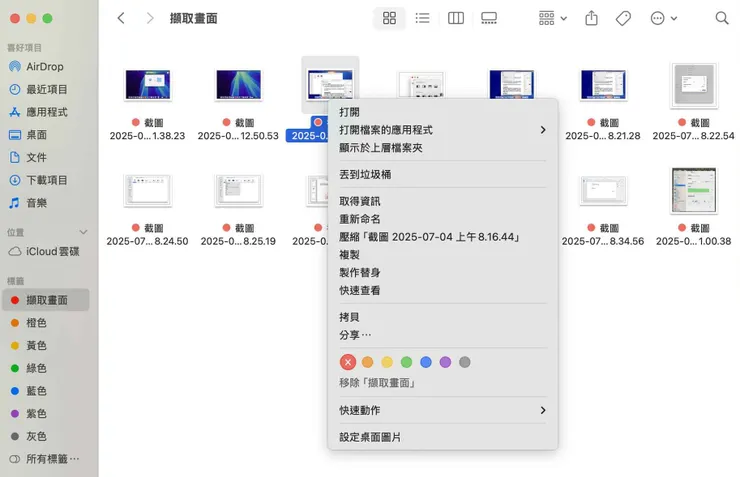Apply the green tag in context menu
This screenshot has width=740, height=477.
tap(406, 362)
